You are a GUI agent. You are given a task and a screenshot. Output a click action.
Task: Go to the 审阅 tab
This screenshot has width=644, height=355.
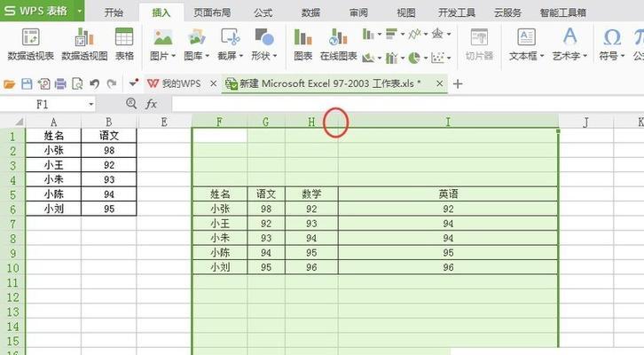pyautogui.click(x=358, y=12)
